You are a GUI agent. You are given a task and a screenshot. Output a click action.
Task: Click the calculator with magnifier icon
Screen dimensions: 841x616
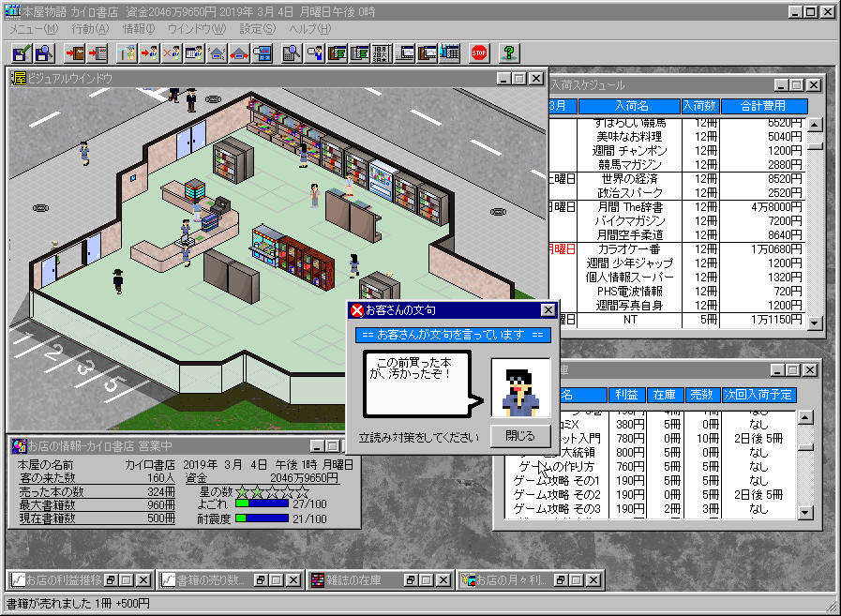[292, 53]
